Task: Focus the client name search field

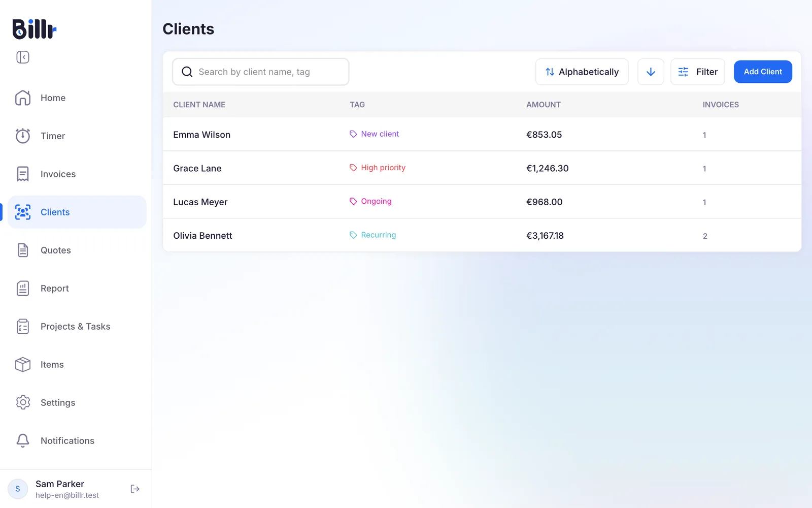Action: 260,72
